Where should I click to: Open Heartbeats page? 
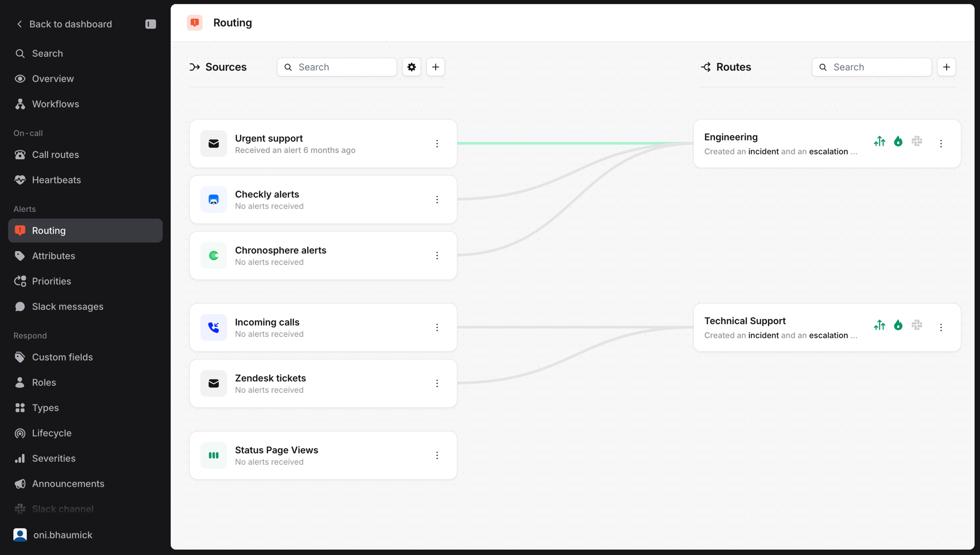point(85,180)
